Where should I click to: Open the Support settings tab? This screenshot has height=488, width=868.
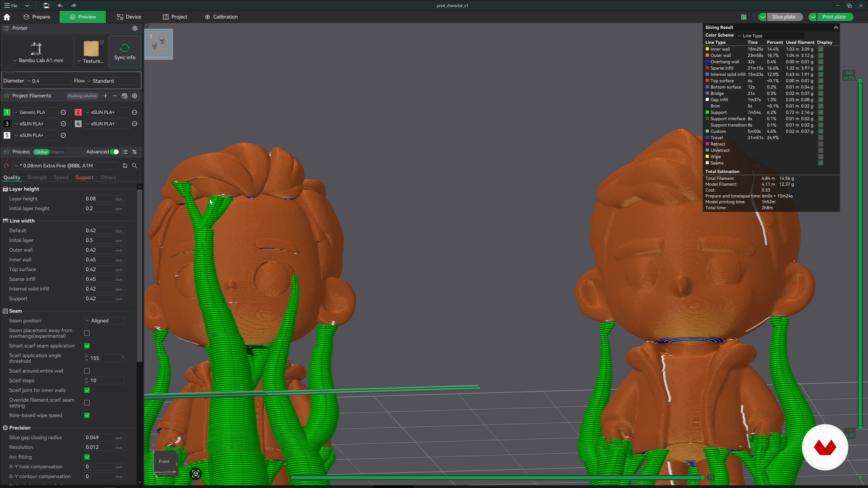point(84,178)
